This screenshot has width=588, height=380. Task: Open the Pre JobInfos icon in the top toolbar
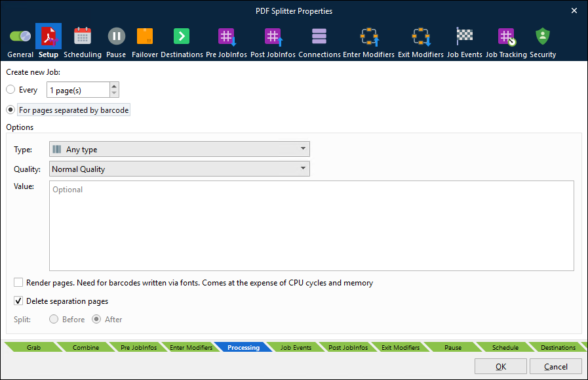[x=227, y=37]
